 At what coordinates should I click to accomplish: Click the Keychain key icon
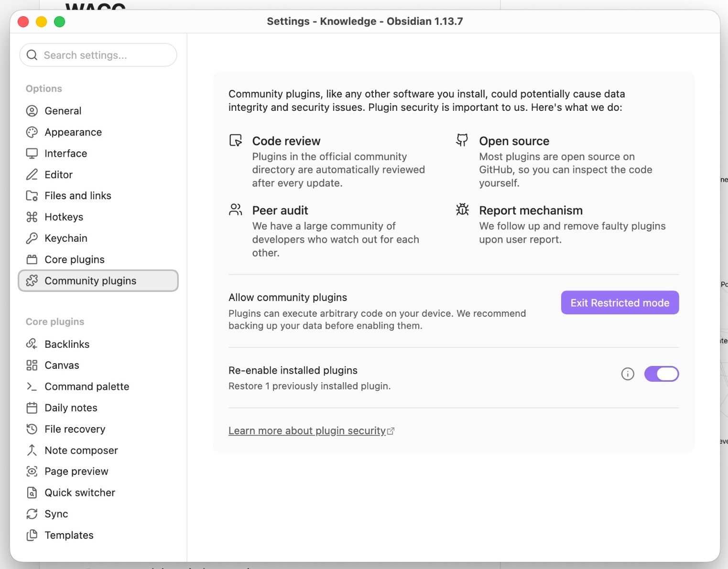tap(32, 238)
